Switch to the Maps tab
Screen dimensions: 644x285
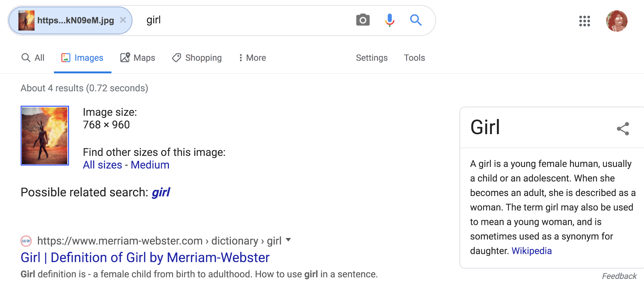(x=138, y=58)
